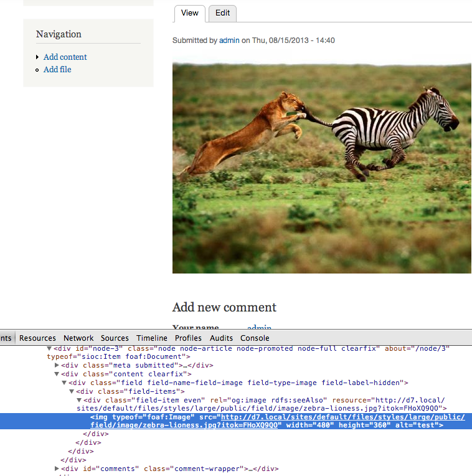Click the Navigation block heading
Viewport: 472px width, 476px height.
pyautogui.click(x=59, y=34)
